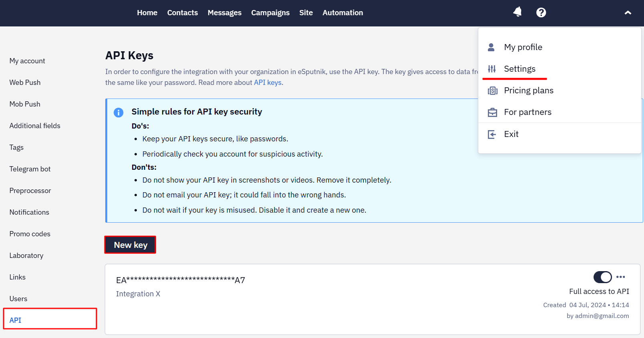Go to Promo codes settings

click(30, 234)
